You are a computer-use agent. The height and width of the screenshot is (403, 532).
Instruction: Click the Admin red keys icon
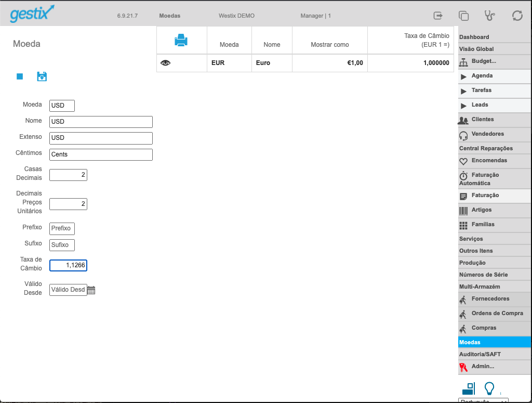click(463, 367)
